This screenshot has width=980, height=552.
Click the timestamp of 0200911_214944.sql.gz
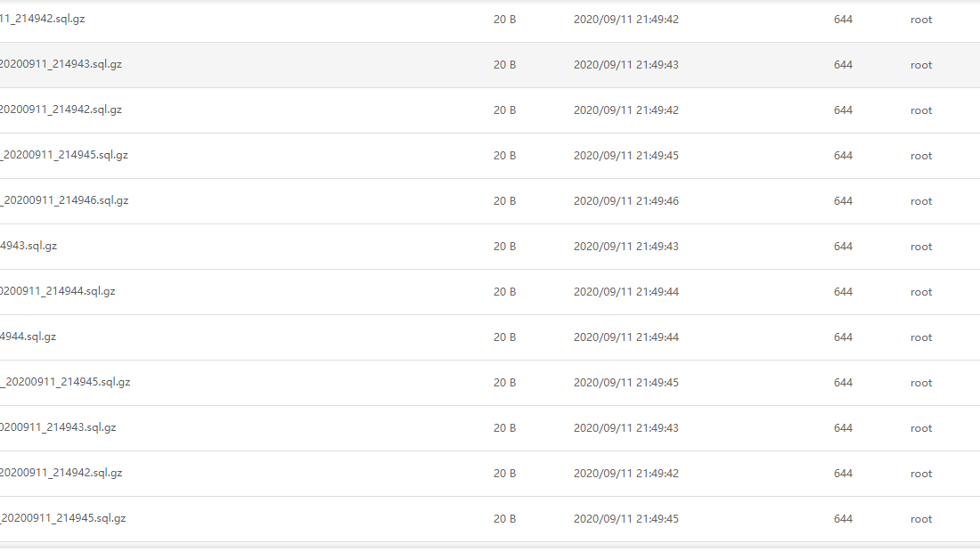pos(625,292)
